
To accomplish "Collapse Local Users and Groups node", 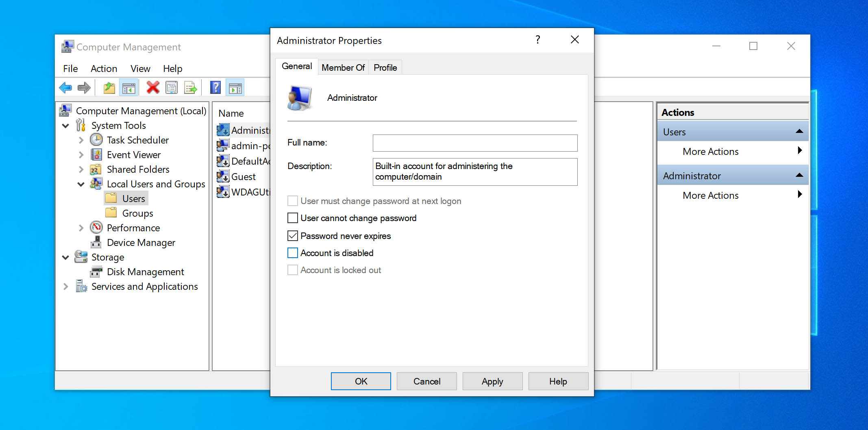I will point(81,184).
